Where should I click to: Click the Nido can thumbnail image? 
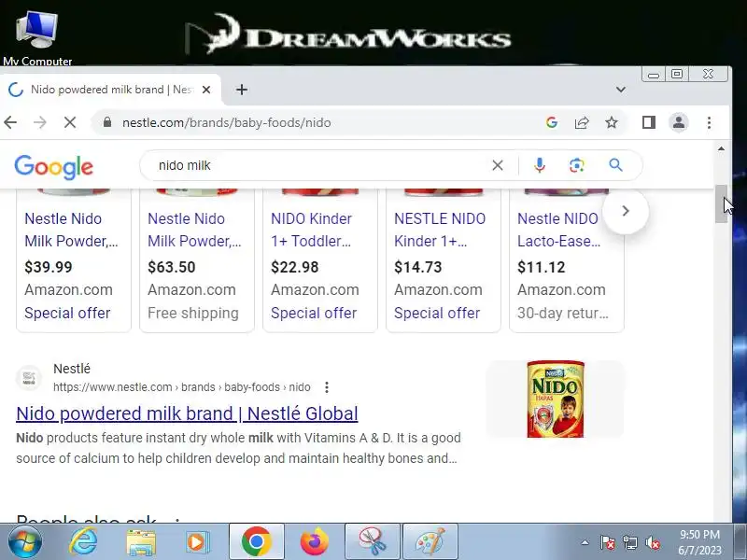(x=555, y=399)
